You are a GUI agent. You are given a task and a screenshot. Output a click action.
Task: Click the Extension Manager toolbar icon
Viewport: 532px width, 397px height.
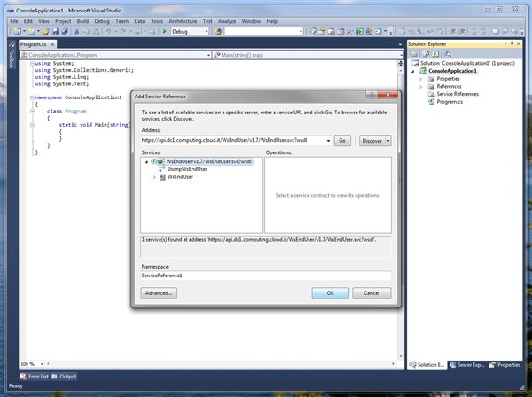[x=369, y=32]
